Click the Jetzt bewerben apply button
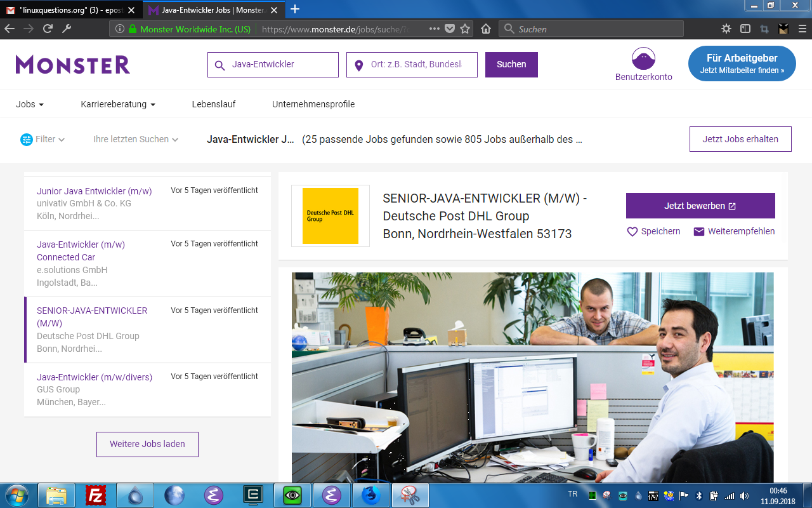This screenshot has height=508, width=812. [700, 206]
